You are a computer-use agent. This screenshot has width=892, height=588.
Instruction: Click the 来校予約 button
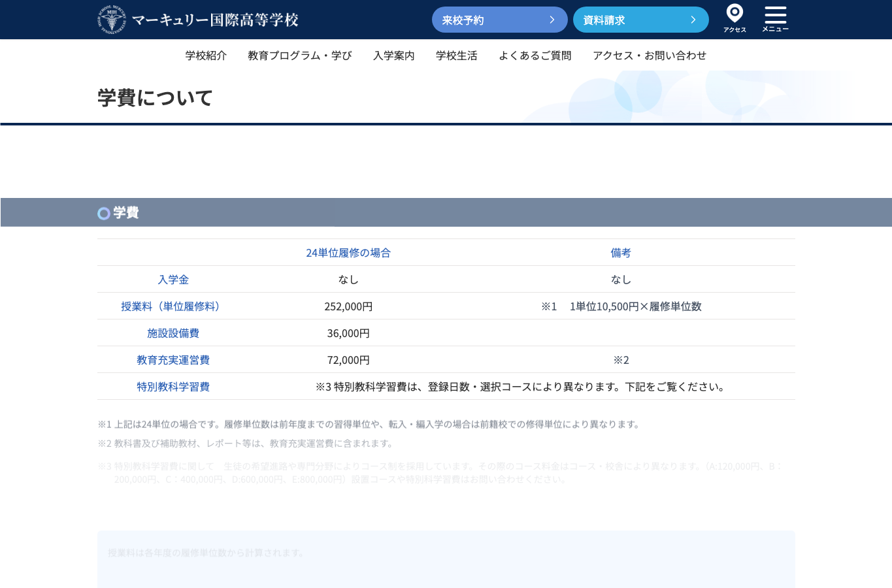(x=500, y=20)
